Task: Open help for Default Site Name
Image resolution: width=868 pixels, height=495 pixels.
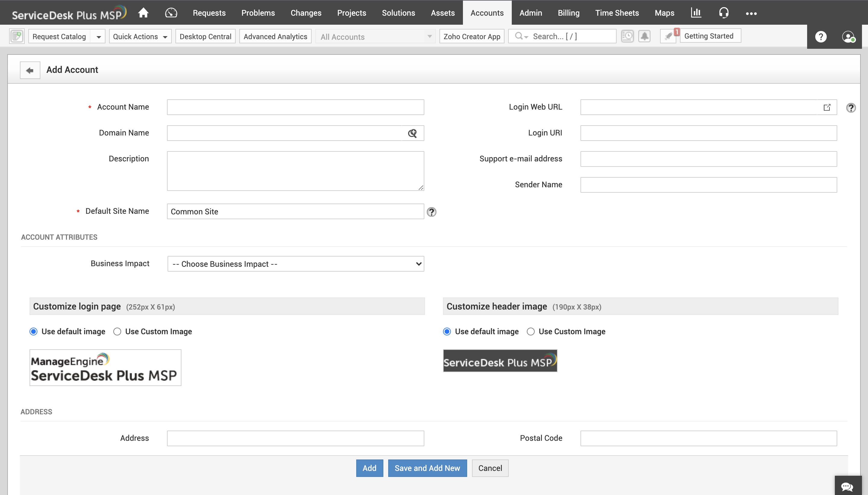Action: [432, 212]
